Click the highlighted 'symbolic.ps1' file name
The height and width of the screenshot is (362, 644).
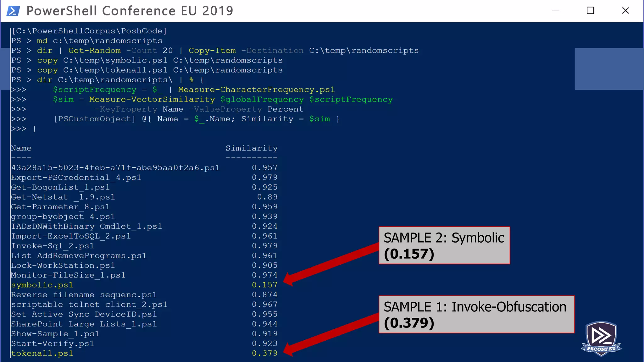point(42,285)
